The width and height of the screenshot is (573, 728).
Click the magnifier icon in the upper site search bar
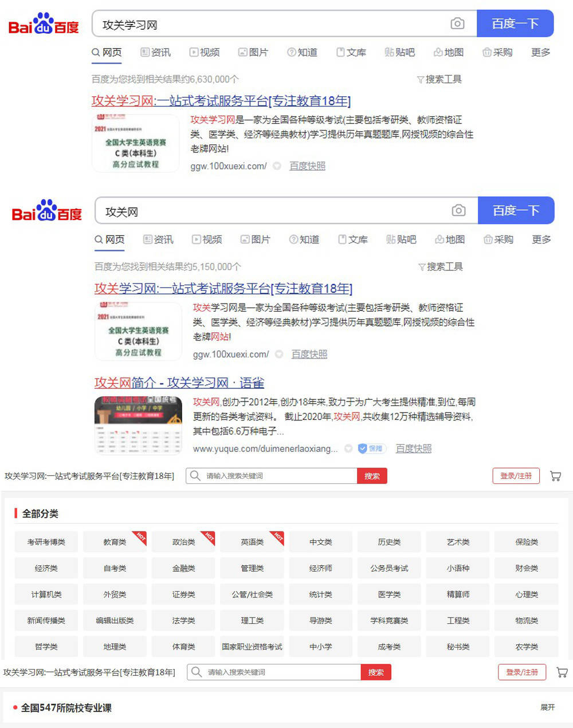195,475
